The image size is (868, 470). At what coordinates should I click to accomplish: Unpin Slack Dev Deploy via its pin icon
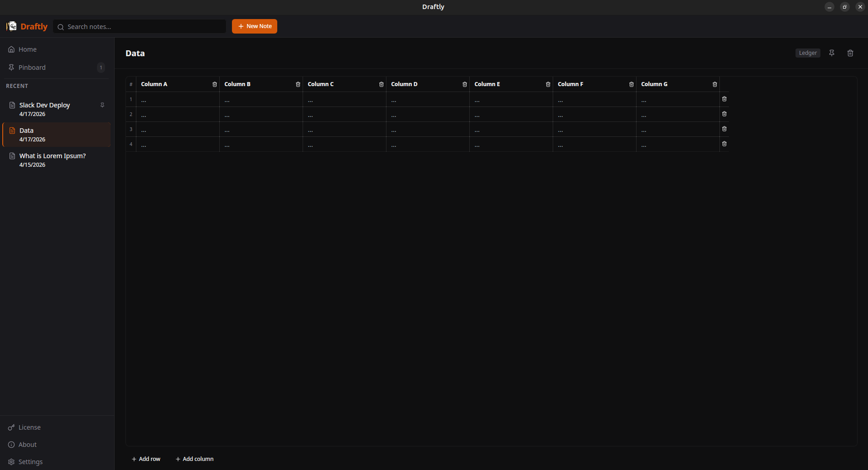102,105
